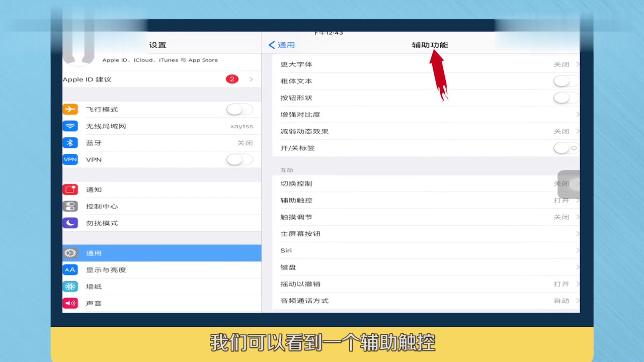Open chevron next to Apple ID 建议
This screenshot has height=362, width=644.
[x=251, y=79]
